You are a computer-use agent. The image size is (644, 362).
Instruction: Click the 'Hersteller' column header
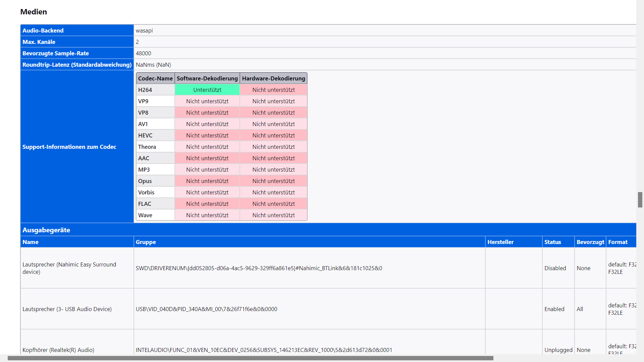500,242
